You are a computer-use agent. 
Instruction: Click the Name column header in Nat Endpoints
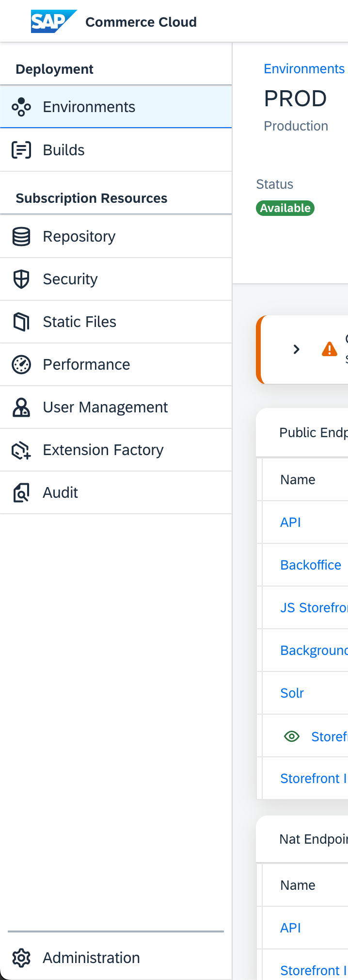[298, 885]
